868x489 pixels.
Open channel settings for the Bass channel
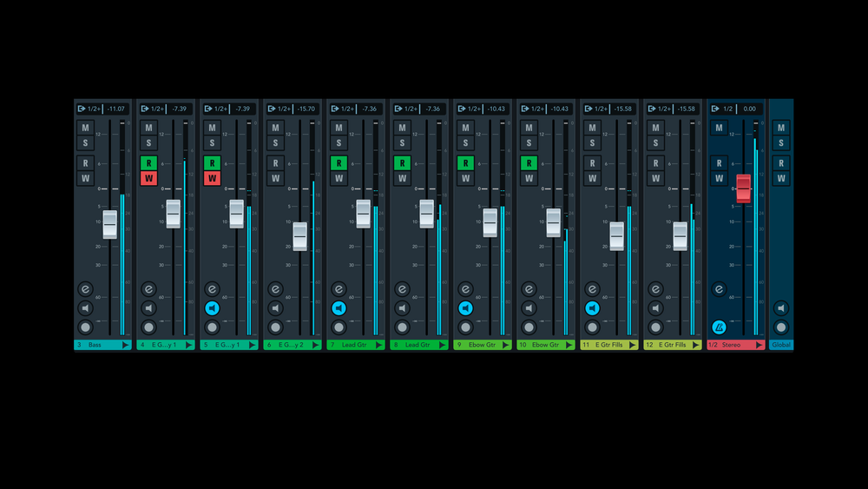85,289
